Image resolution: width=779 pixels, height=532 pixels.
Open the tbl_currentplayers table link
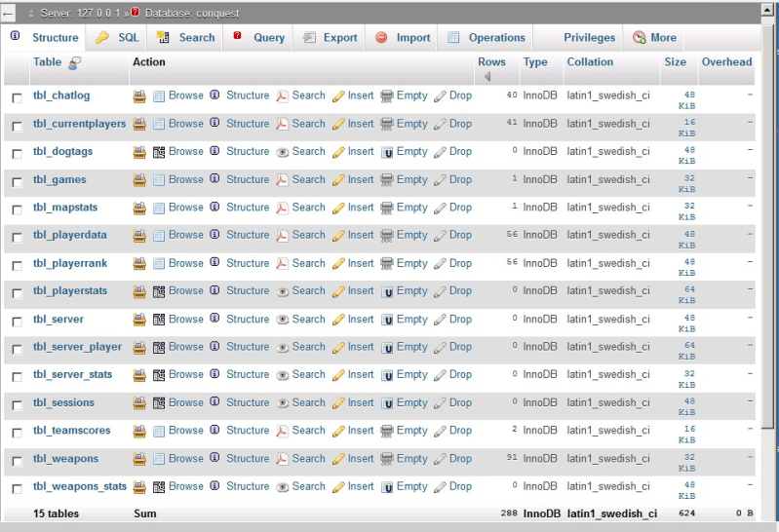pos(79,124)
